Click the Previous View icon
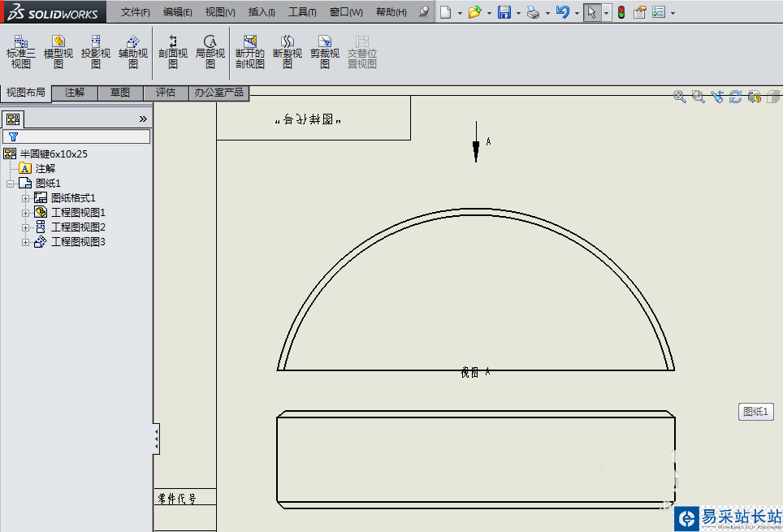Viewport: 783px width, 532px height. (x=717, y=97)
